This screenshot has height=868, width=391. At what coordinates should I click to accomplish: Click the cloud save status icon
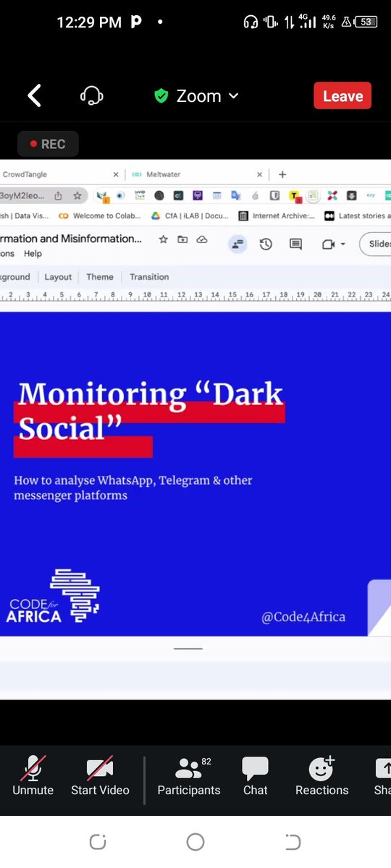pos(202,239)
